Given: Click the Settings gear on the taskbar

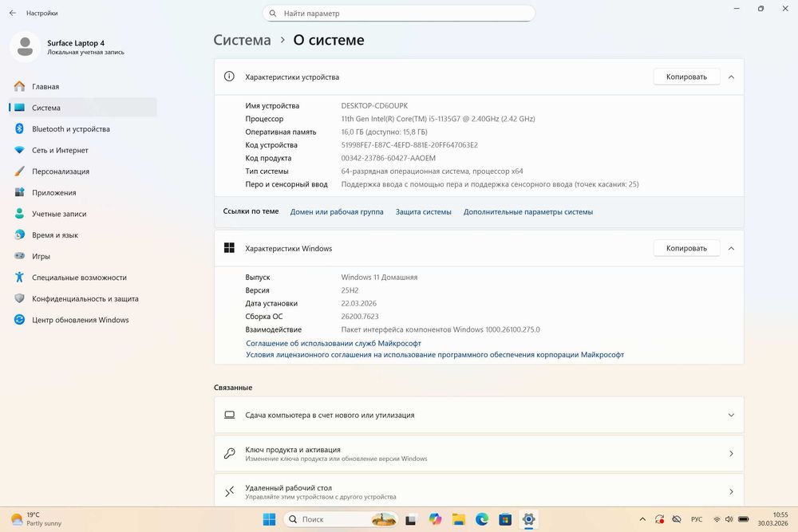Looking at the screenshot, I should pyautogui.click(x=529, y=519).
